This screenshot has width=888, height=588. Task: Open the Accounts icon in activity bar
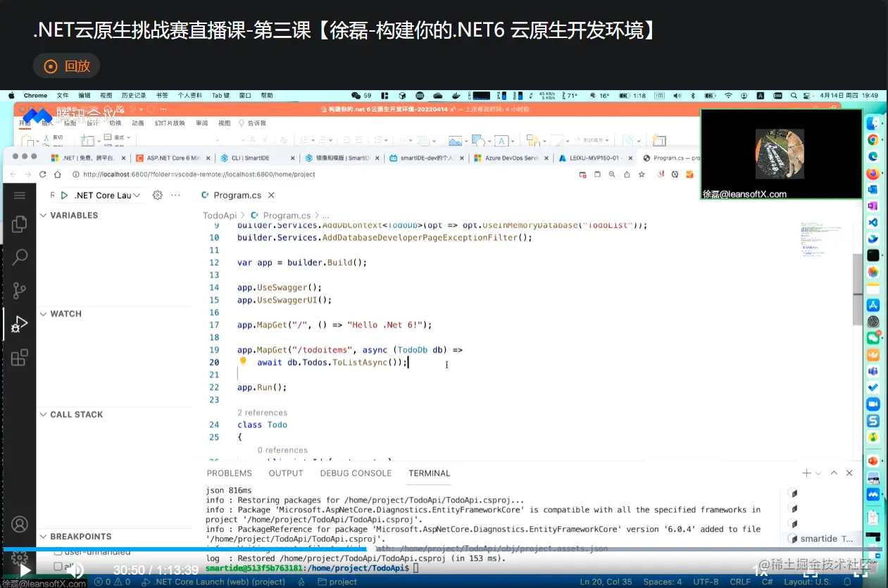point(20,524)
